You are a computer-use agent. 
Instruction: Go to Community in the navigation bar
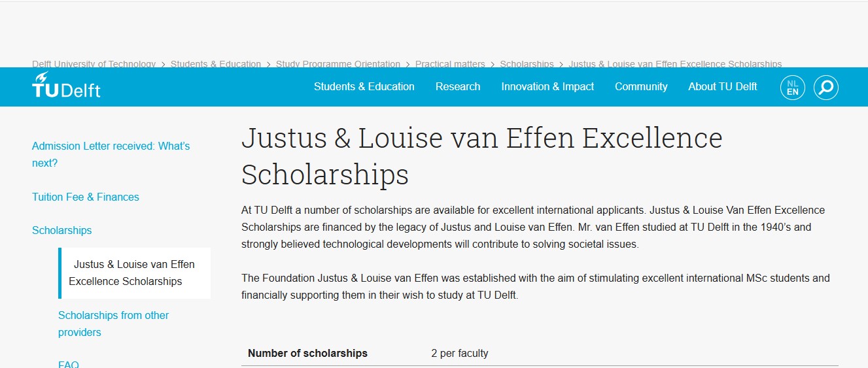tap(641, 86)
